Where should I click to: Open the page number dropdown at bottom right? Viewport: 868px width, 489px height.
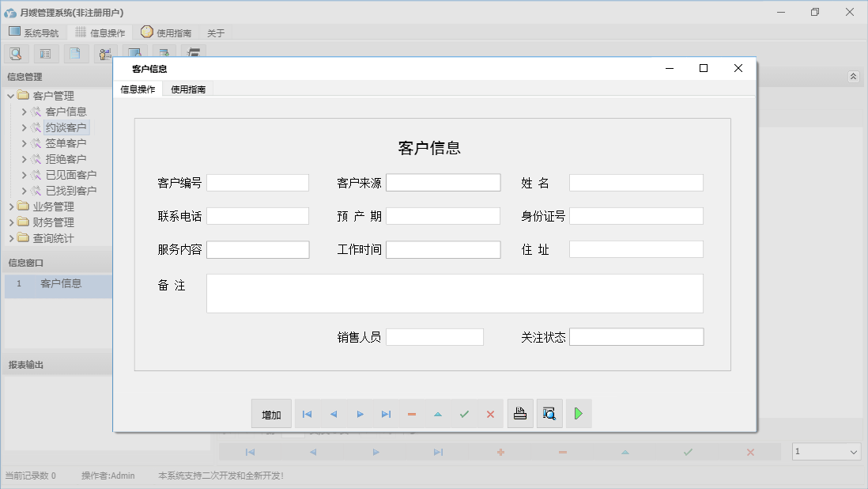tap(854, 451)
